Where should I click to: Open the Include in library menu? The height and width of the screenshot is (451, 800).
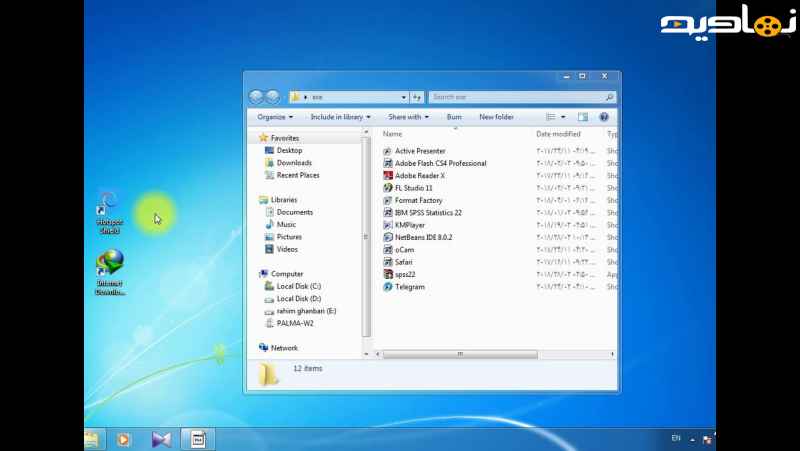[x=340, y=117]
